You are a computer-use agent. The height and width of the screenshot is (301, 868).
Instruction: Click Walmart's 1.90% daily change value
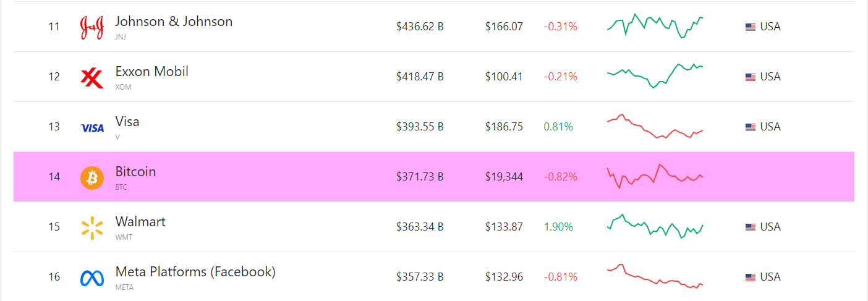point(558,227)
